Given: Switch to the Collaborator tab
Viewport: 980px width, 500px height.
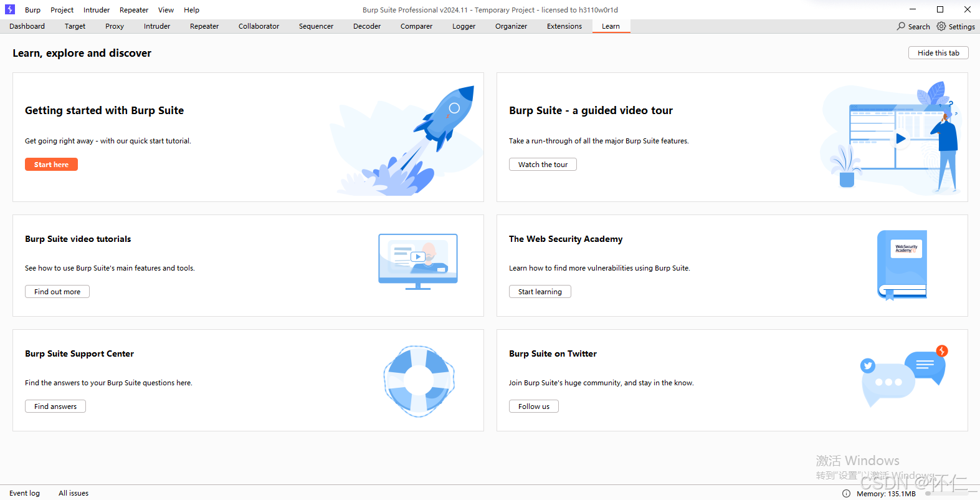Looking at the screenshot, I should [x=259, y=26].
